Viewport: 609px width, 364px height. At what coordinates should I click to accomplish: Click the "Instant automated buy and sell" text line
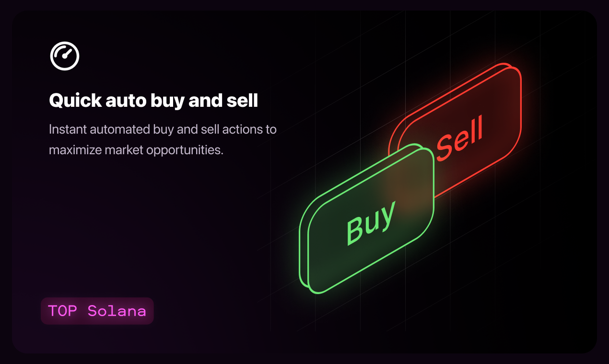163,130
